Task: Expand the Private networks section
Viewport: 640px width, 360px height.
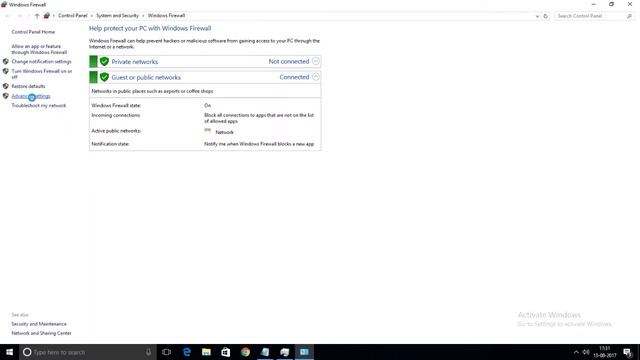Action: (316, 61)
